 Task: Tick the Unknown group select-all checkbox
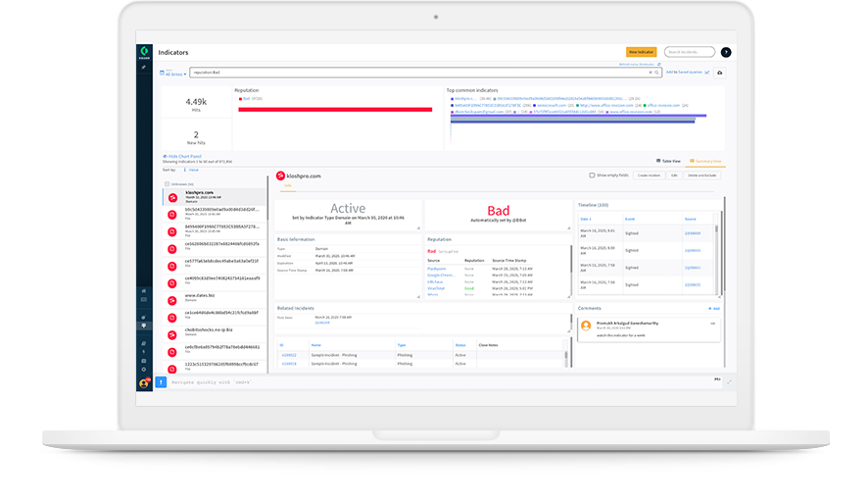168,184
